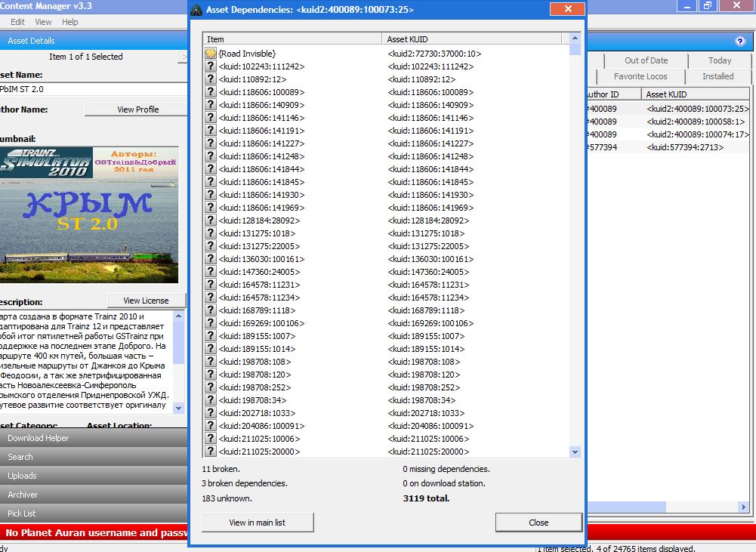Click unknown icon beside kuid:198708:108
This screenshot has width=756, height=552.
point(210,362)
